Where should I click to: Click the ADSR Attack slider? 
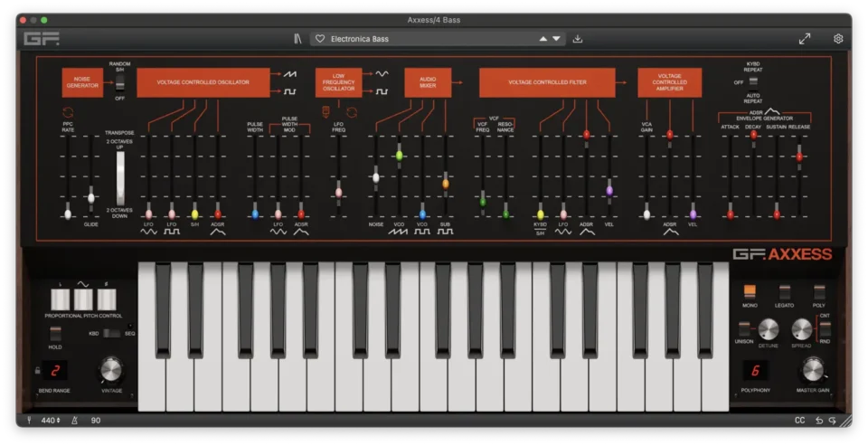pos(731,214)
